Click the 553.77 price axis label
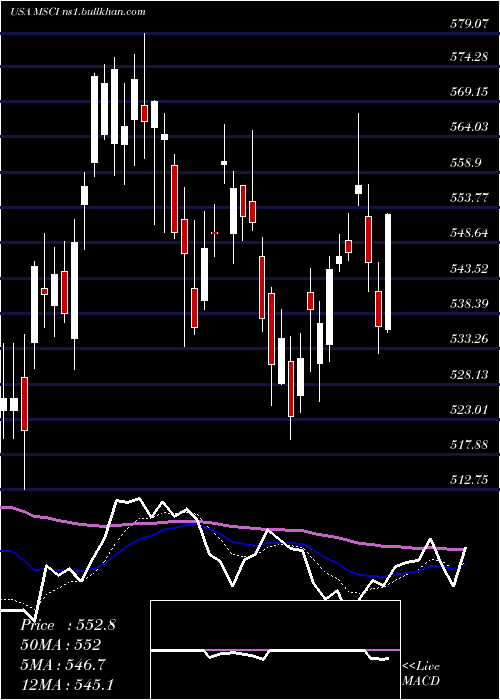The width and height of the screenshot is (500, 700). click(x=469, y=198)
